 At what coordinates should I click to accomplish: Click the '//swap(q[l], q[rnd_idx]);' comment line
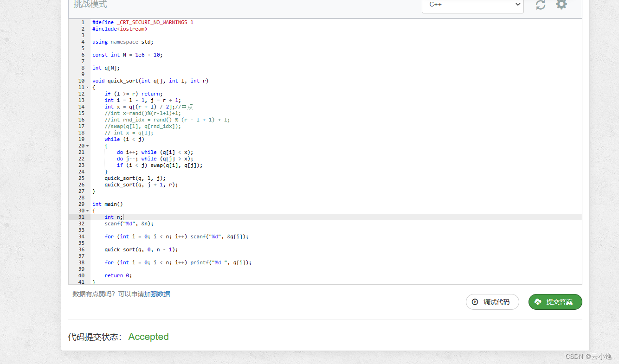pos(143,126)
